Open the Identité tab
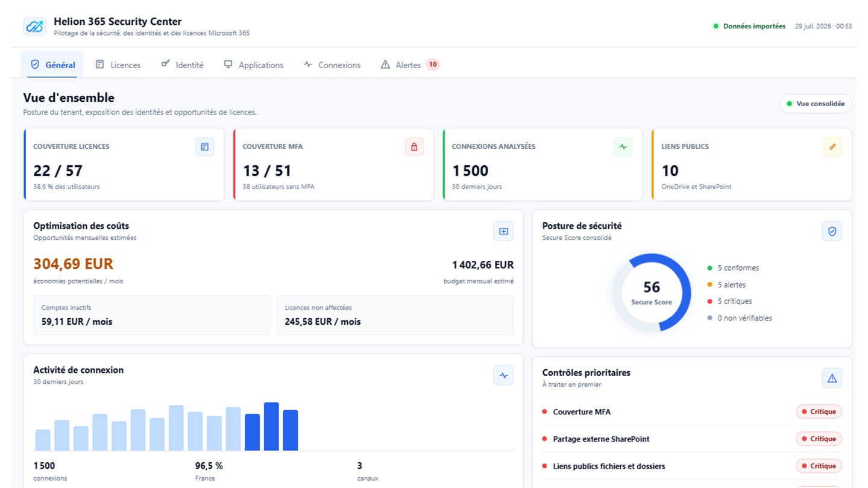Screen dimensions: 868x488 pyautogui.click(x=182, y=65)
